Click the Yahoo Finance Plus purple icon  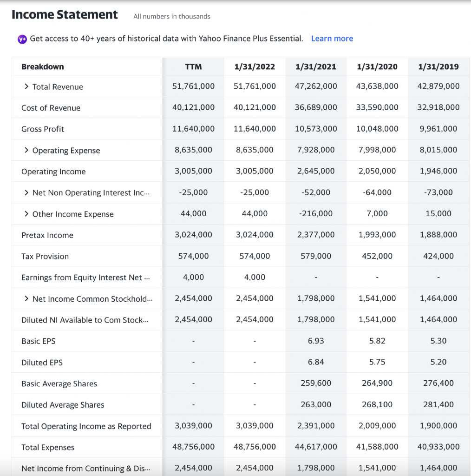[x=22, y=39]
